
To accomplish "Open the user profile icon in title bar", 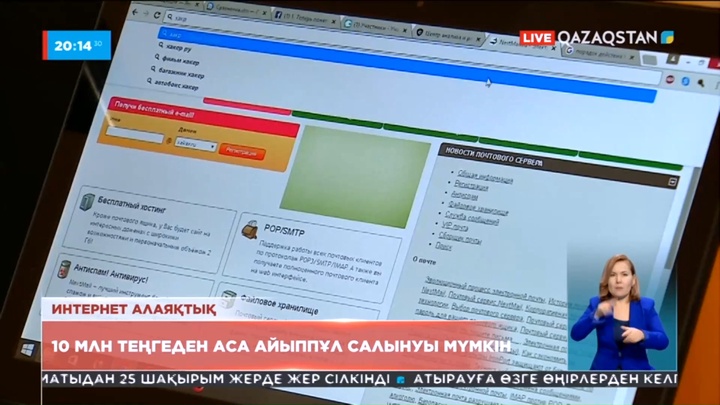I will pyautogui.click(x=673, y=59).
